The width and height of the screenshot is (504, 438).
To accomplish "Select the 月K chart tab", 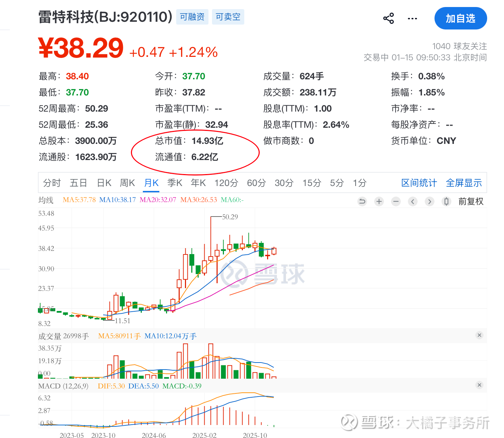I will point(151,183).
